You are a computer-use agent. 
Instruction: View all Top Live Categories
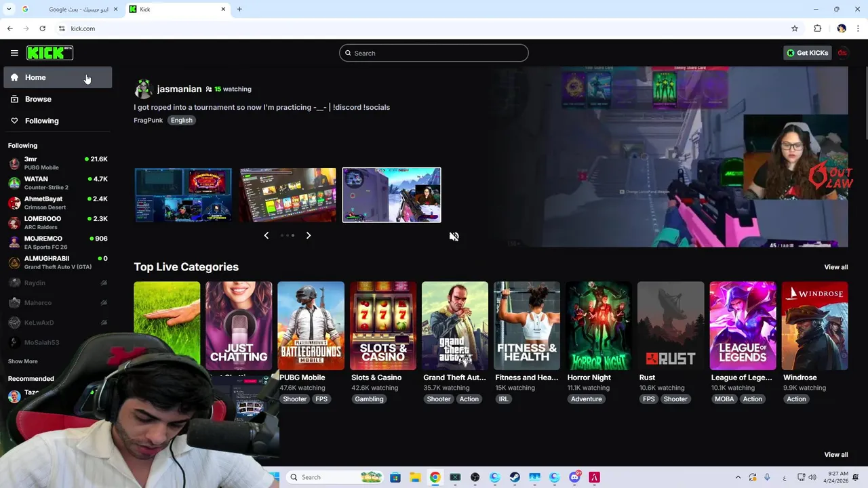coord(835,267)
